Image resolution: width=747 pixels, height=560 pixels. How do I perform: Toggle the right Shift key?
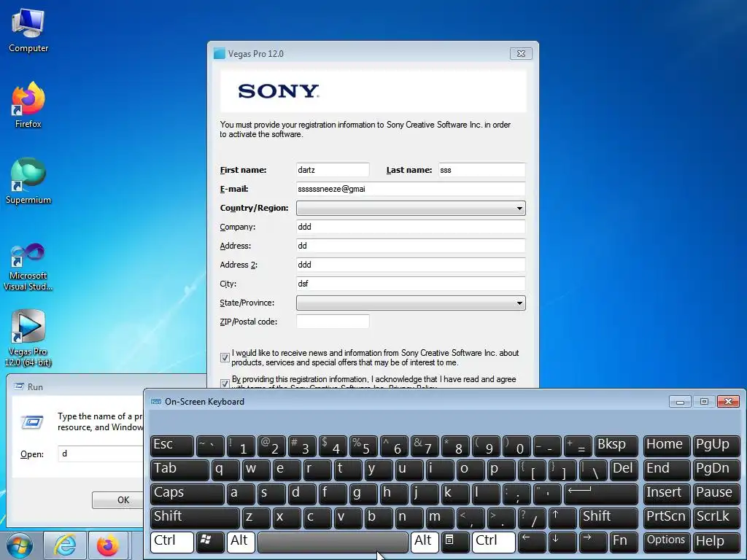click(x=608, y=518)
